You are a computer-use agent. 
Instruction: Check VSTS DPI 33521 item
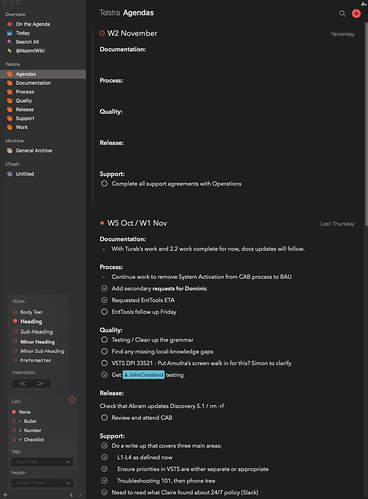(104, 363)
